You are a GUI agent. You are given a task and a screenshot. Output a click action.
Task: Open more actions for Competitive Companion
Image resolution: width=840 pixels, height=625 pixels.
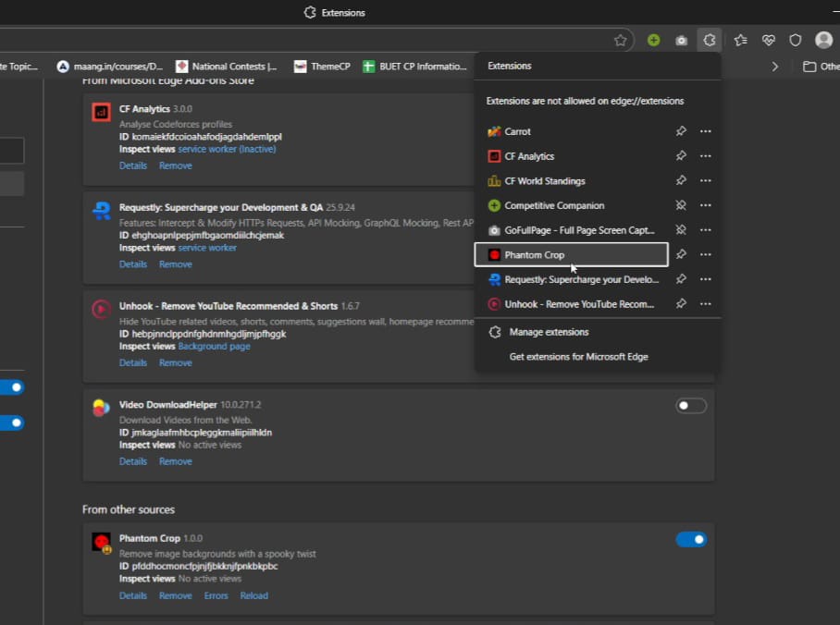point(706,205)
